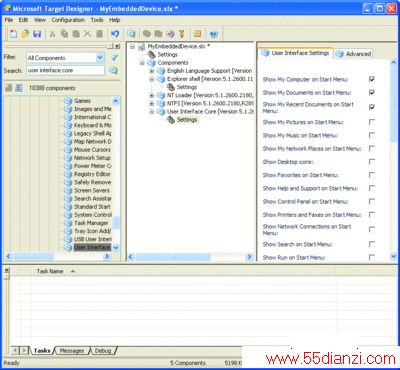Open the Help menu
The width and height of the screenshot is (400, 370).
pyautogui.click(x=114, y=20)
